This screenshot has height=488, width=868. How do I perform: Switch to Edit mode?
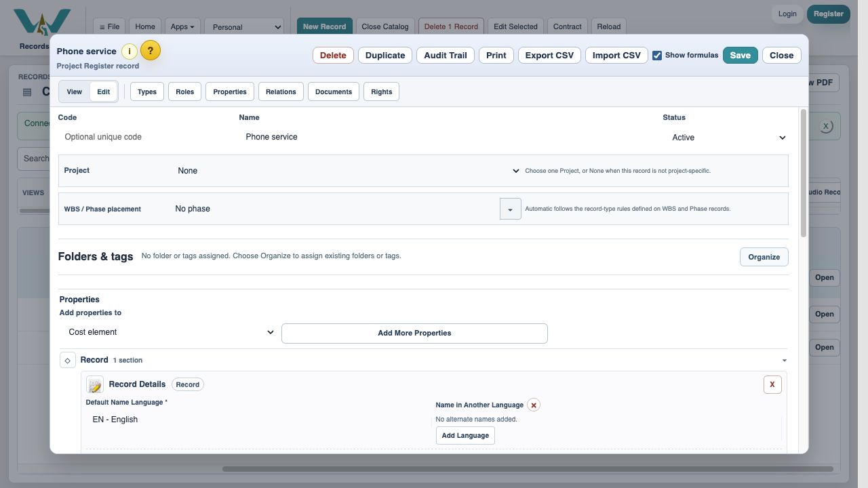pos(103,91)
